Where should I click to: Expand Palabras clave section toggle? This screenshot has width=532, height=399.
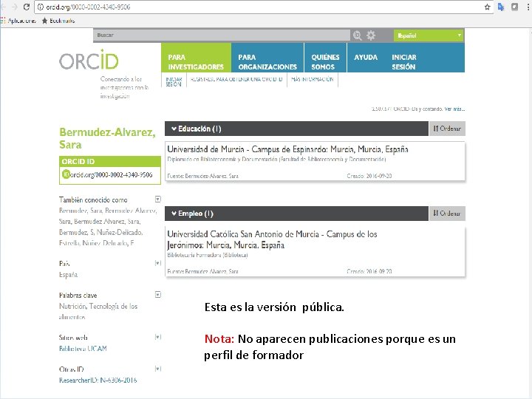tap(158, 295)
